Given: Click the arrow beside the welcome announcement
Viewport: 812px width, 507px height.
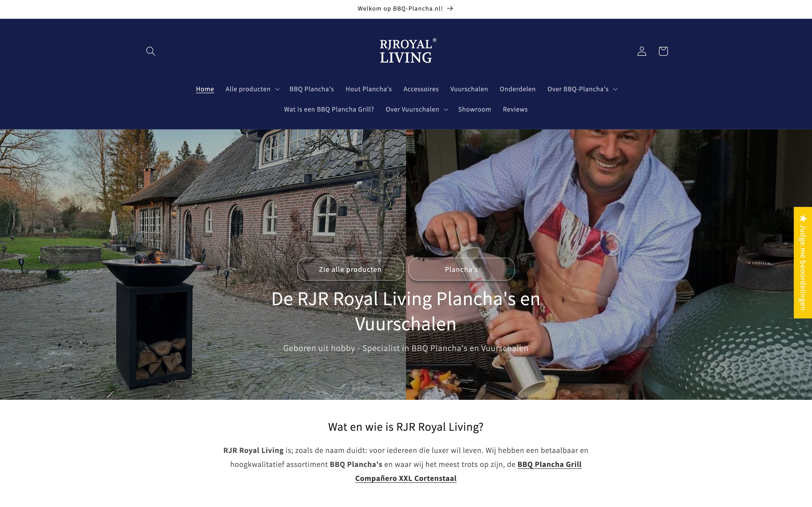Looking at the screenshot, I should [450, 8].
